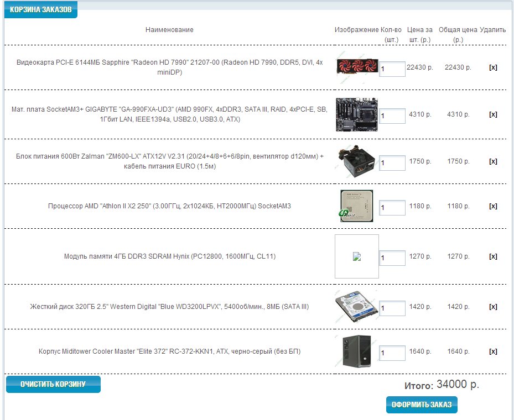514x420 pixels.
Task: Open the AMD Athlon II X2 250 name
Action: [x=169, y=206]
